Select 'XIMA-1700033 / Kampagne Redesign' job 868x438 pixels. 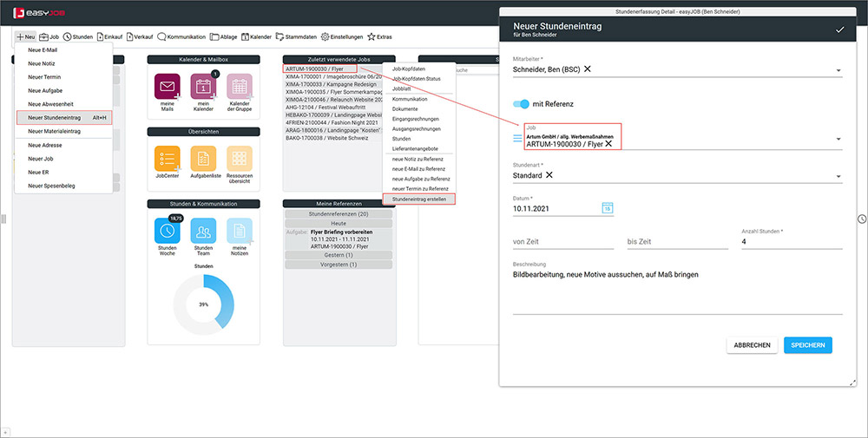pyautogui.click(x=331, y=85)
